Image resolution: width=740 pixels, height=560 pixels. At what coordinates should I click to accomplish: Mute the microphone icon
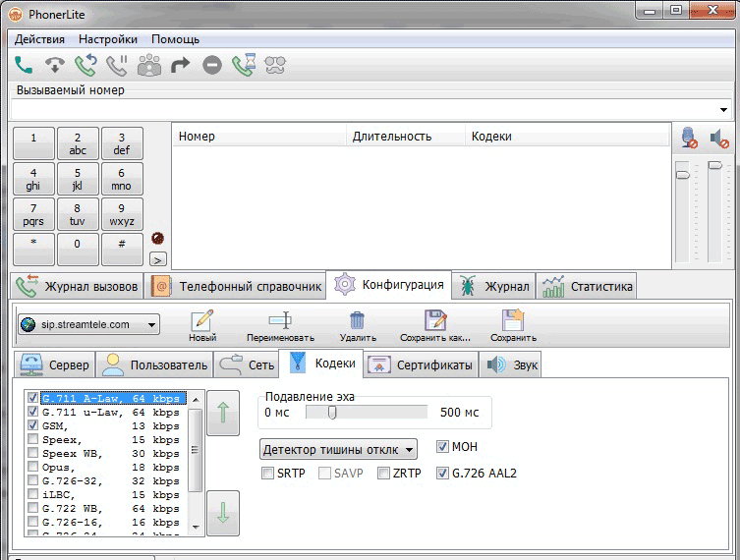690,139
